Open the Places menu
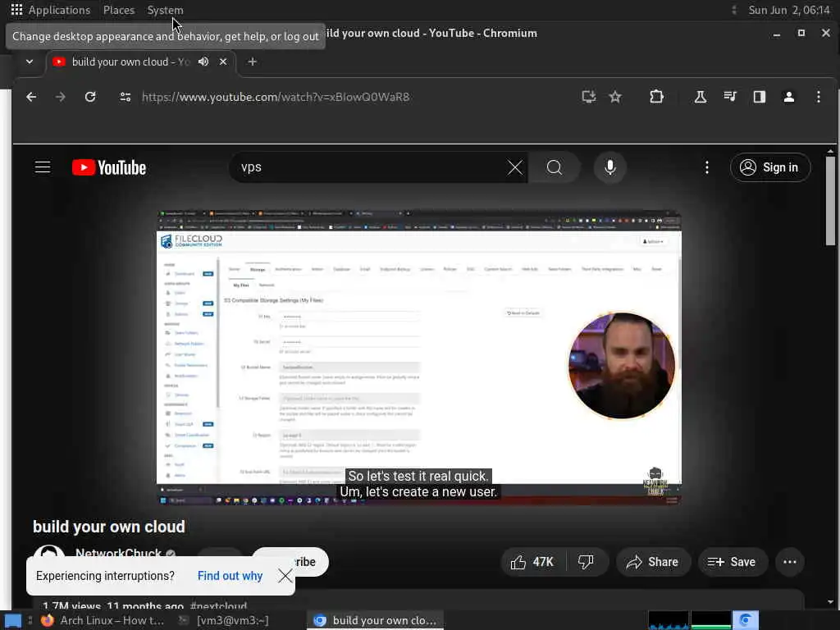 click(x=119, y=10)
